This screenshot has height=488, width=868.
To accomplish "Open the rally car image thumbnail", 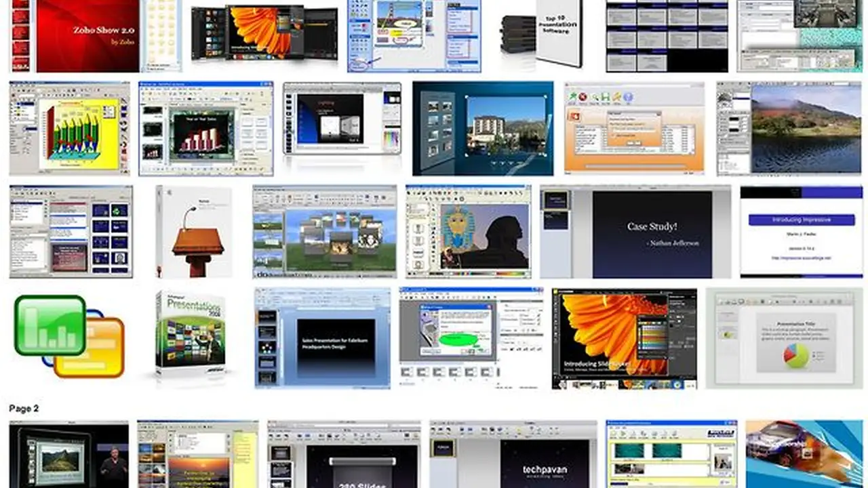I will pos(804,454).
